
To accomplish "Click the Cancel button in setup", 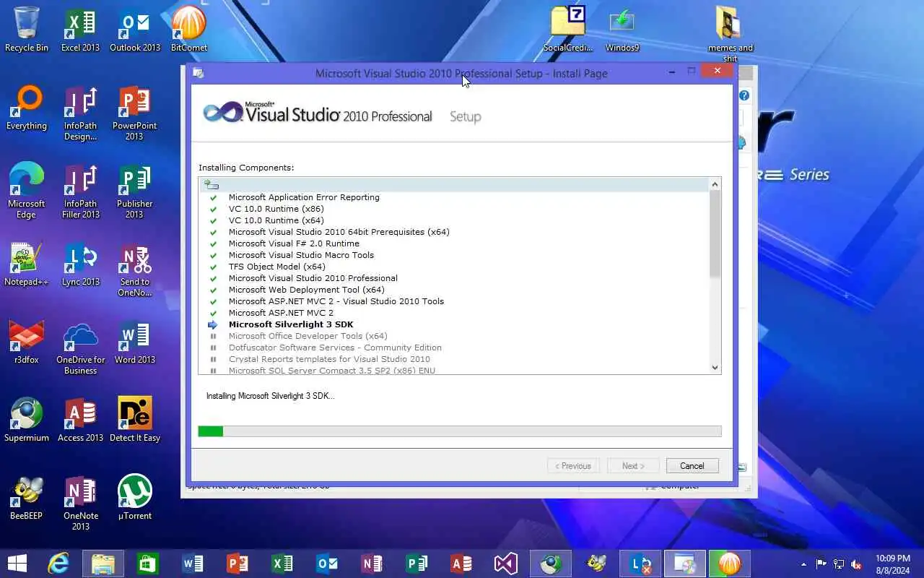I will [692, 466].
